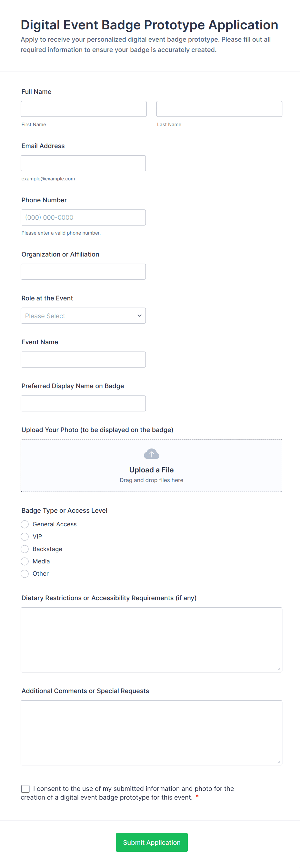Click the Role dropdown chevron arrow
Screen dimensions: 300x868
point(139,316)
